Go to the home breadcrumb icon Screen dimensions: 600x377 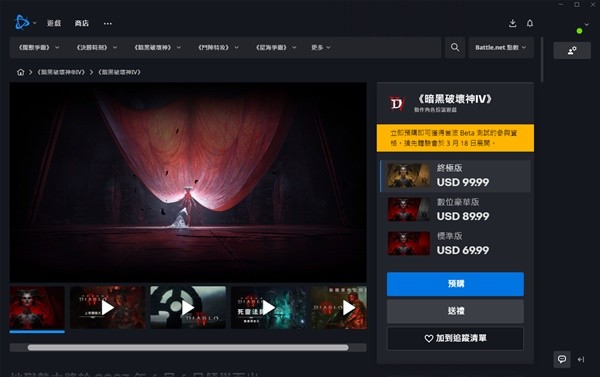[x=20, y=72]
